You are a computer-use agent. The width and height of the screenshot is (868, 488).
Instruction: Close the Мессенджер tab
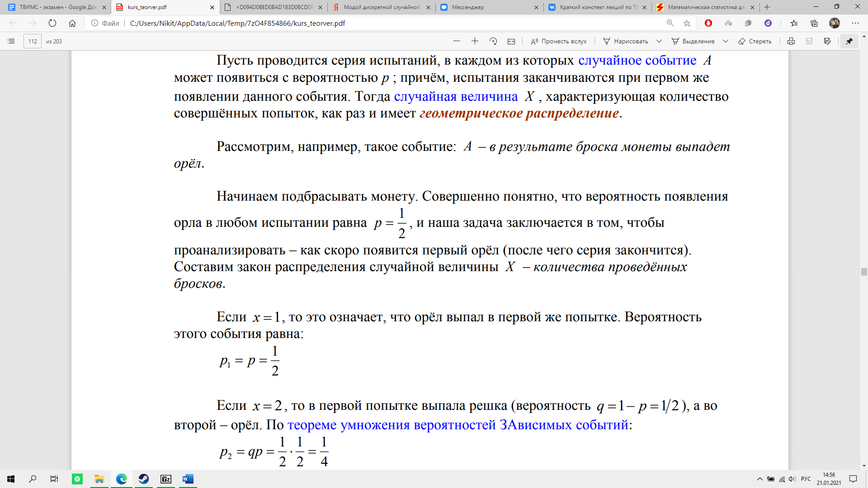(536, 7)
